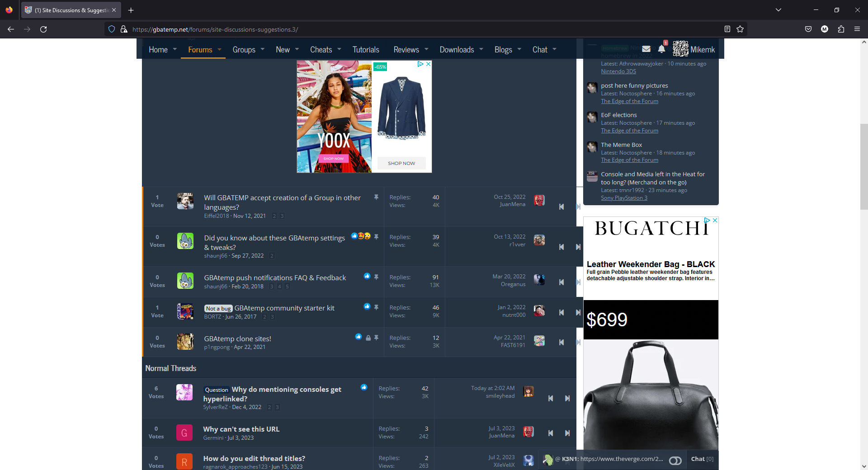Go back with the browser back arrow
The width and height of the screenshot is (868, 470).
(11, 29)
